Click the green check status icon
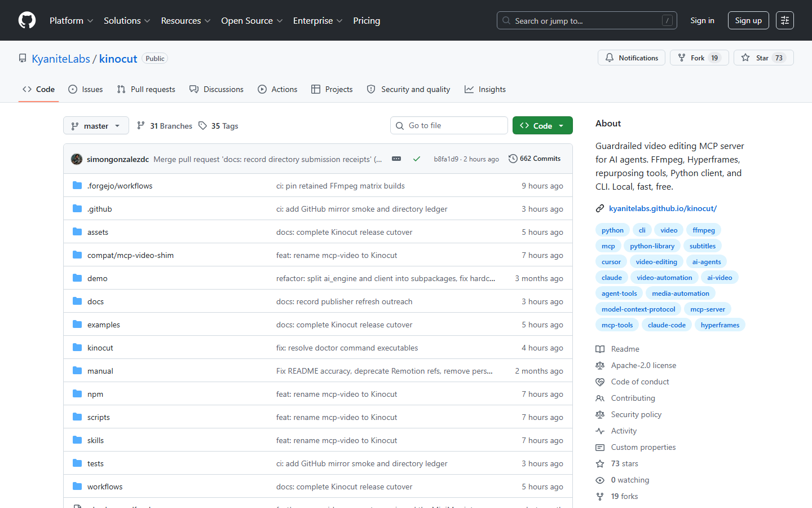Image resolution: width=812 pixels, height=508 pixels. tap(417, 159)
